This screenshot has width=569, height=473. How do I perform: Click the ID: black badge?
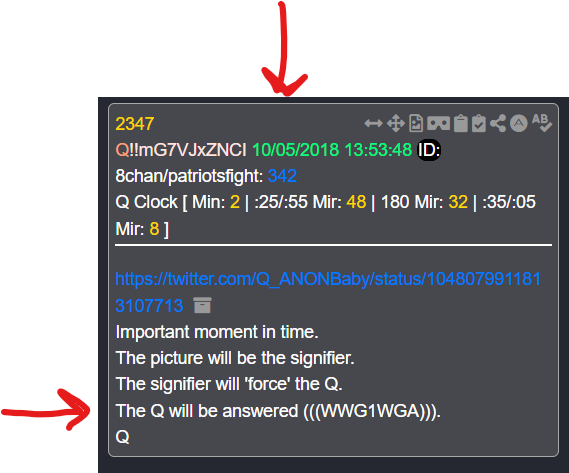pos(429,150)
